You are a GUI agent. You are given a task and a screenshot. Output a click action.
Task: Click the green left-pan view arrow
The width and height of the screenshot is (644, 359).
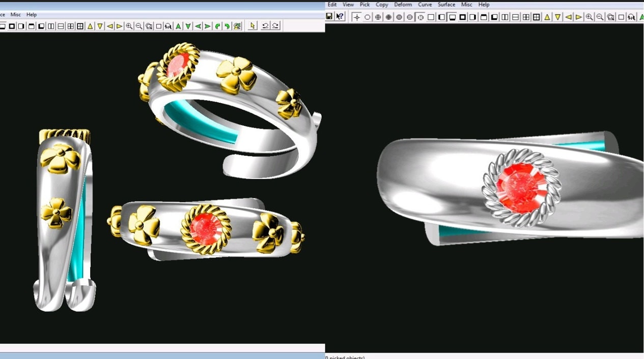click(199, 25)
